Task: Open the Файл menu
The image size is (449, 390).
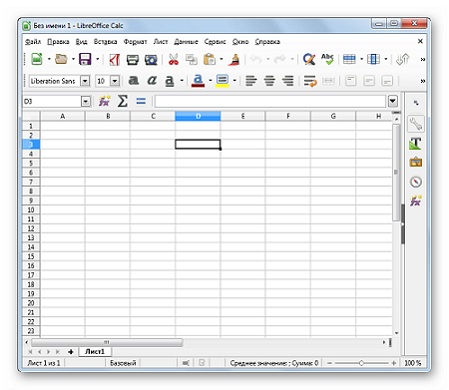Action: coord(33,42)
